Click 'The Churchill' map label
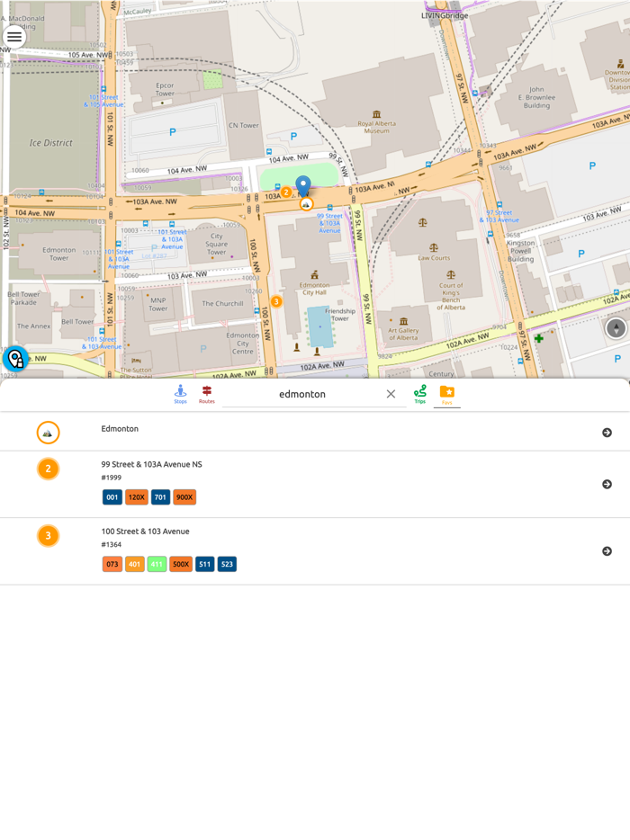Screen dimensions: 630x840 click(222, 304)
